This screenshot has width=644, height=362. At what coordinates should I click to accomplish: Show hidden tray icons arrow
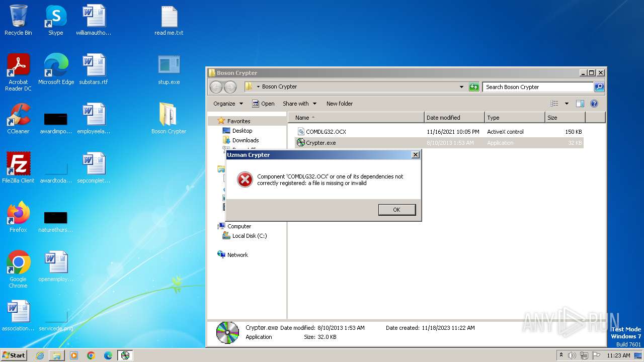tap(561, 355)
